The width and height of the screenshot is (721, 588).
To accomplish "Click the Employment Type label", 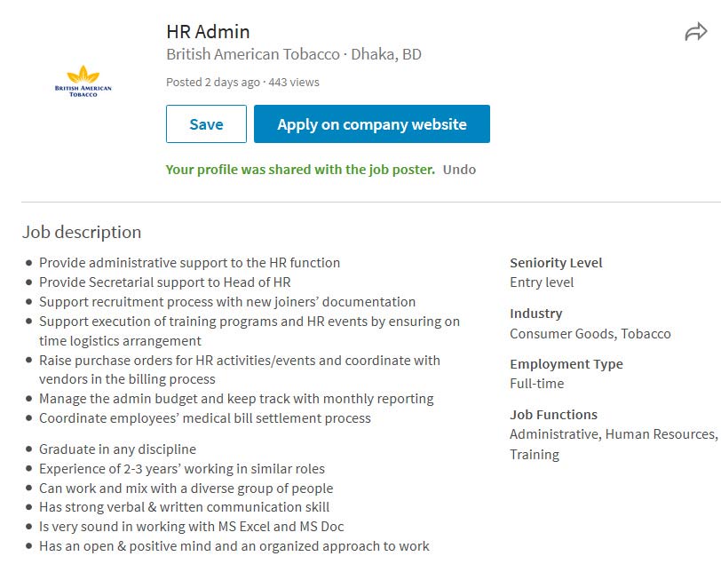I will pos(566,364).
